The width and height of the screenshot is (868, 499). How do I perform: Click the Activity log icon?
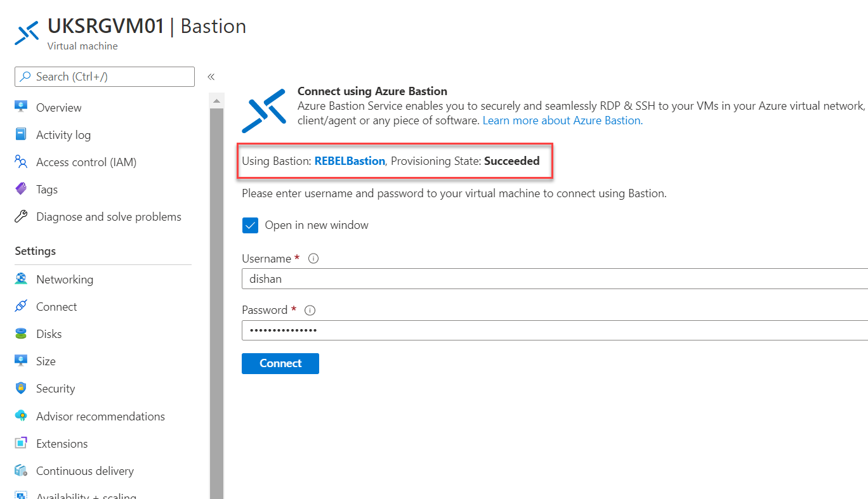coord(21,134)
